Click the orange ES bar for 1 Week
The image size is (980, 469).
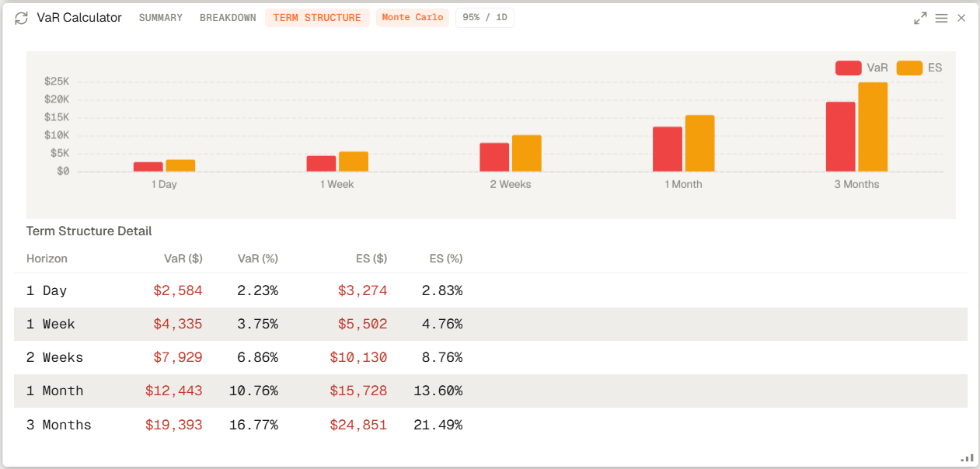coord(354,162)
